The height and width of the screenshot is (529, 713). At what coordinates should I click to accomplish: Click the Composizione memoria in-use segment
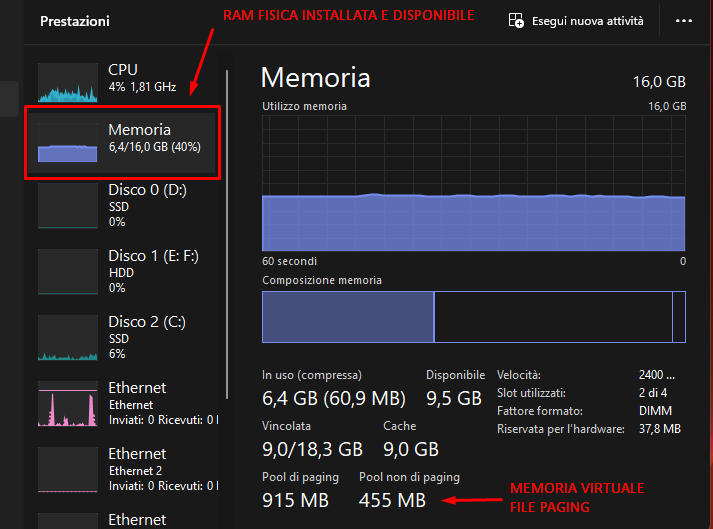(x=348, y=317)
